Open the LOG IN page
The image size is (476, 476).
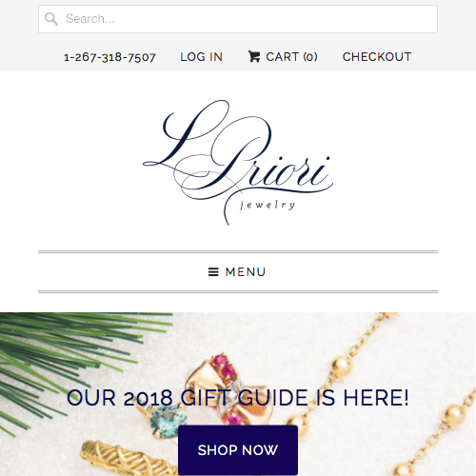pos(202,57)
